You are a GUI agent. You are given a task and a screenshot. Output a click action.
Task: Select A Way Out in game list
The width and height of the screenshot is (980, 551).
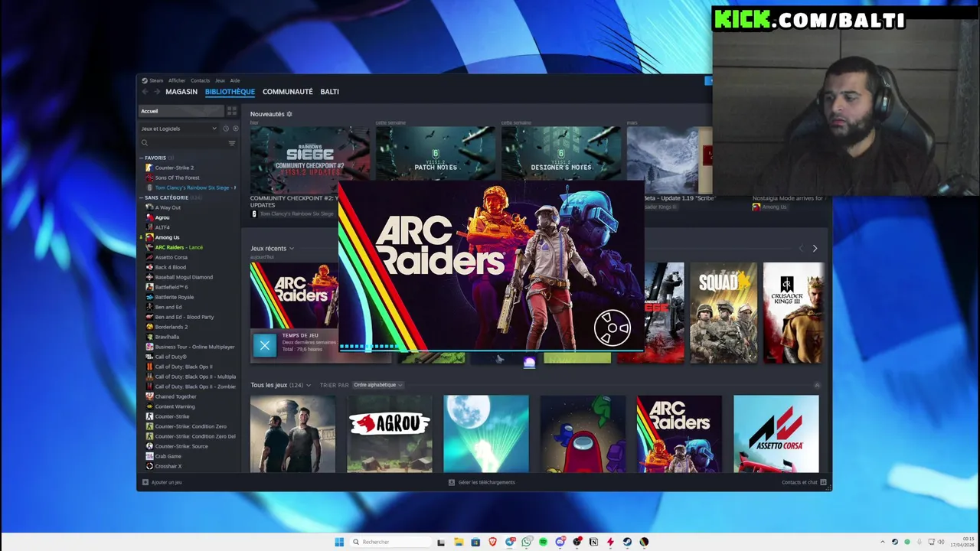168,207
